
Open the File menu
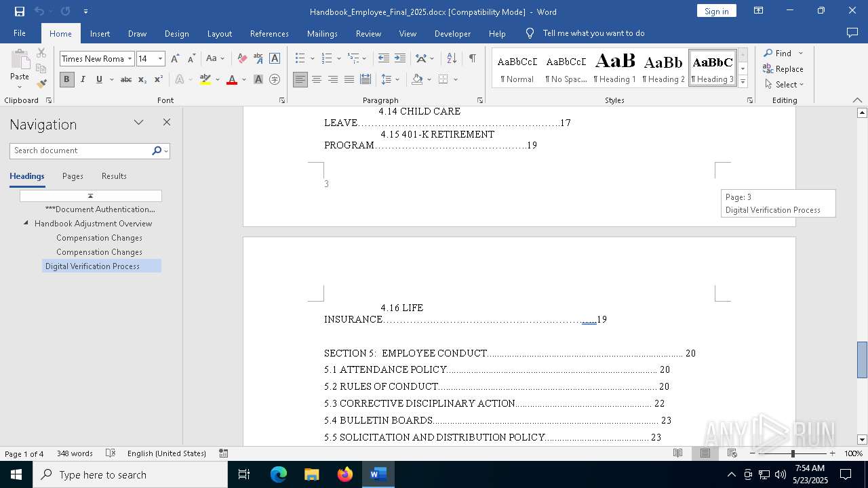(x=20, y=33)
